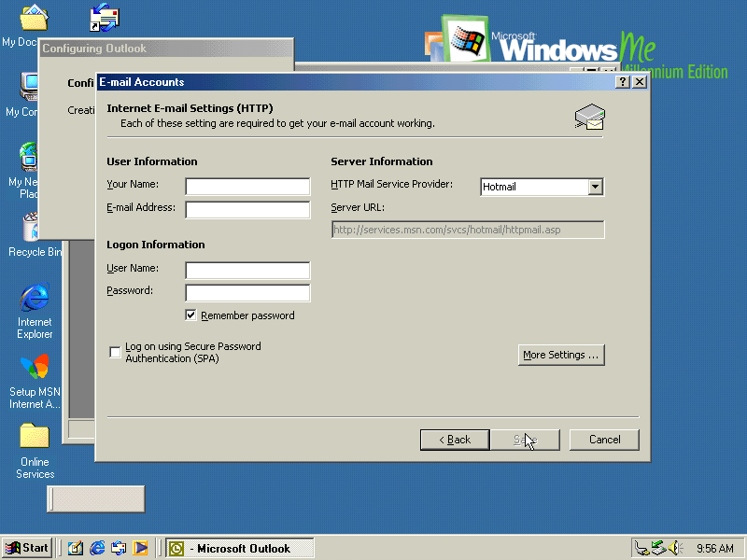The width and height of the screenshot is (747, 560).
Task: Launch Internet Explorer from quick launch
Action: [97, 548]
